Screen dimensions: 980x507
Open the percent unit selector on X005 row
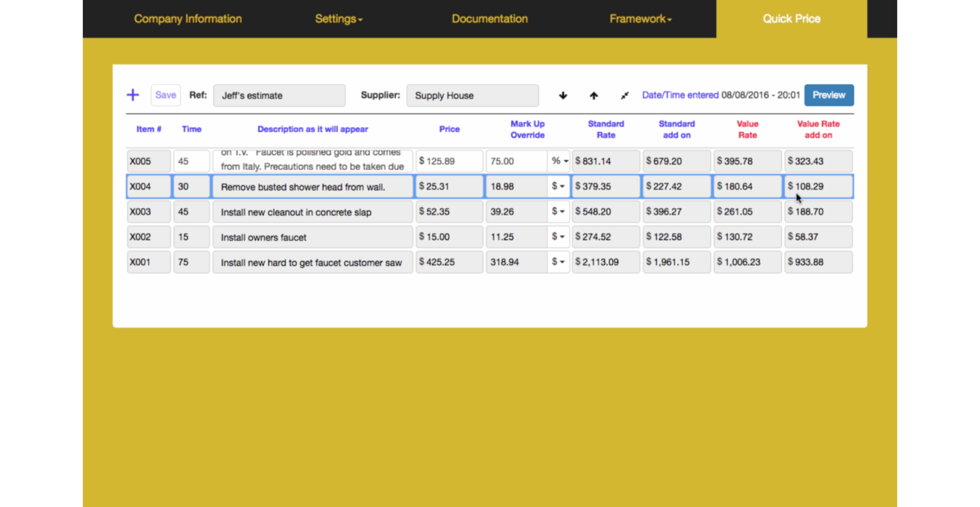[559, 161]
